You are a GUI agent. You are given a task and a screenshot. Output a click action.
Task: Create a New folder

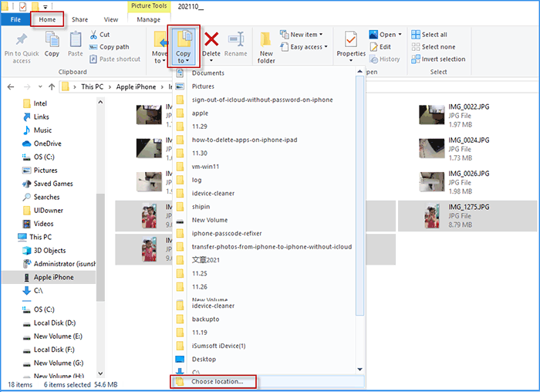coord(266,48)
